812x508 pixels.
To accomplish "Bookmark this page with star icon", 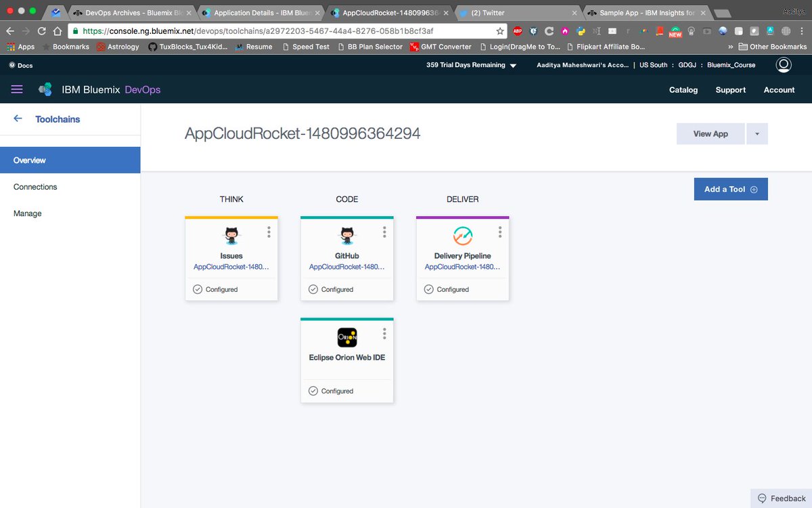I will (x=500, y=30).
